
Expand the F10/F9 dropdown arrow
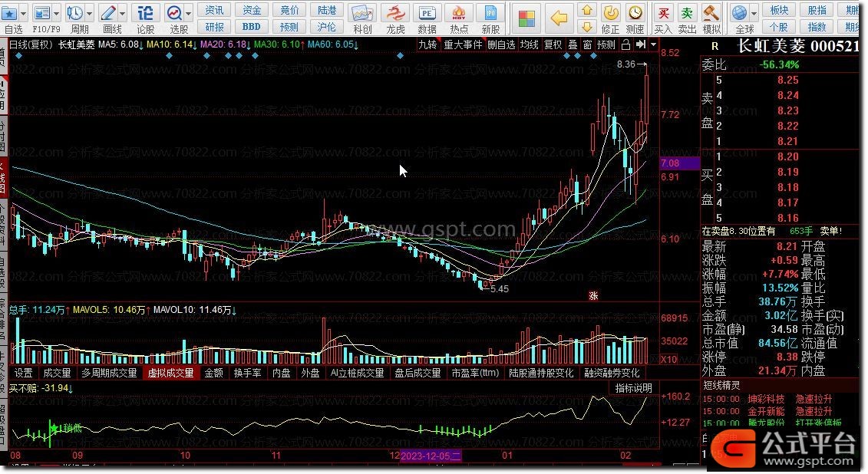56,13
